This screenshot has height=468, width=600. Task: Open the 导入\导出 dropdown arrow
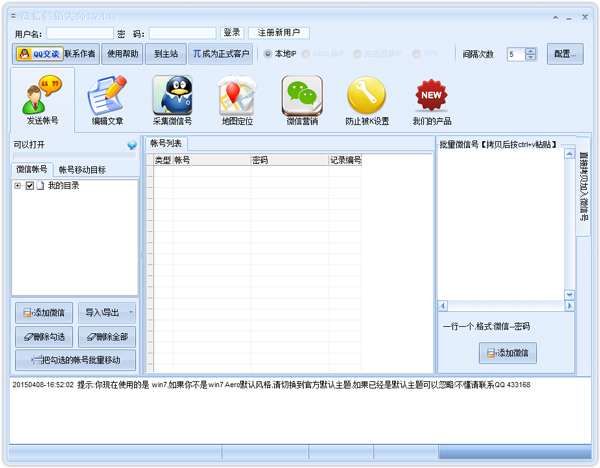[130, 312]
